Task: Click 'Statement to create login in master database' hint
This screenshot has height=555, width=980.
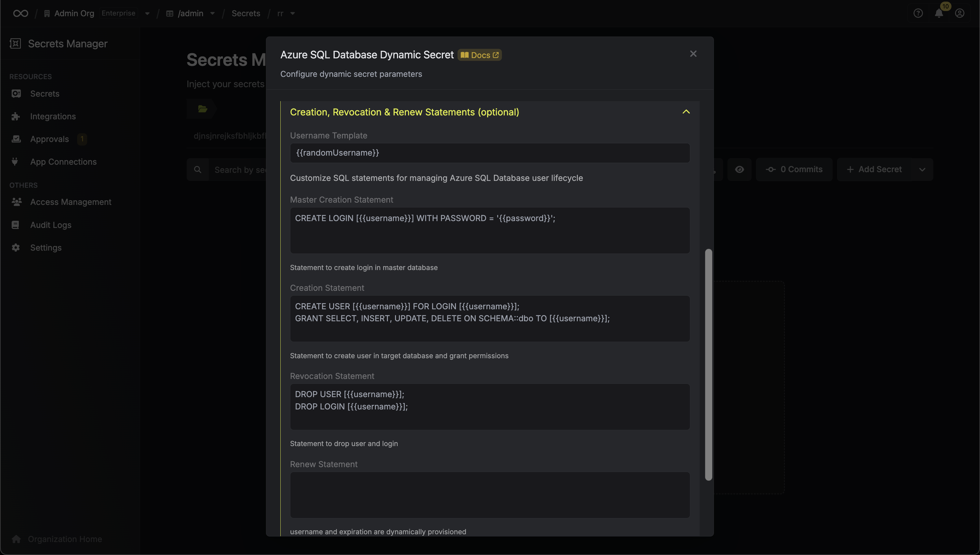Action: coord(364,267)
